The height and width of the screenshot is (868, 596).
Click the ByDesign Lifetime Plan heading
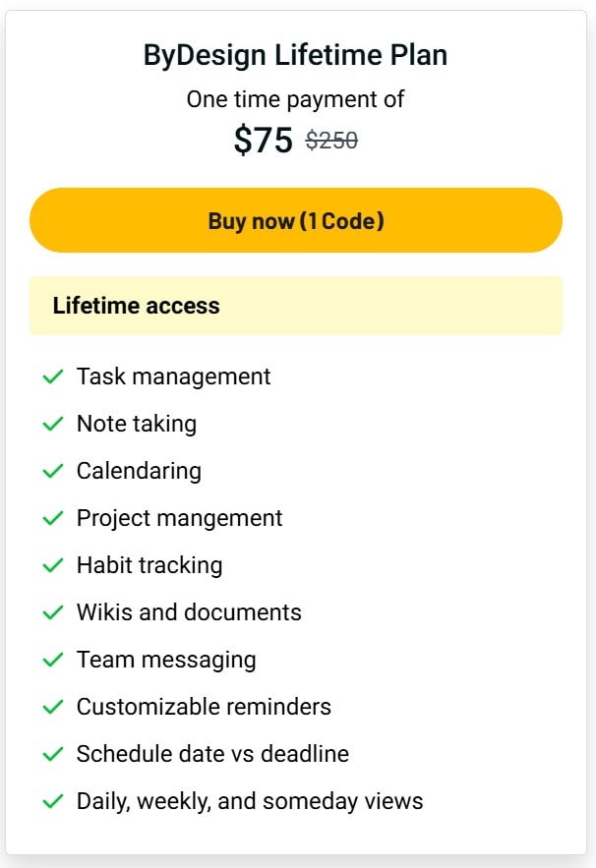[295, 56]
